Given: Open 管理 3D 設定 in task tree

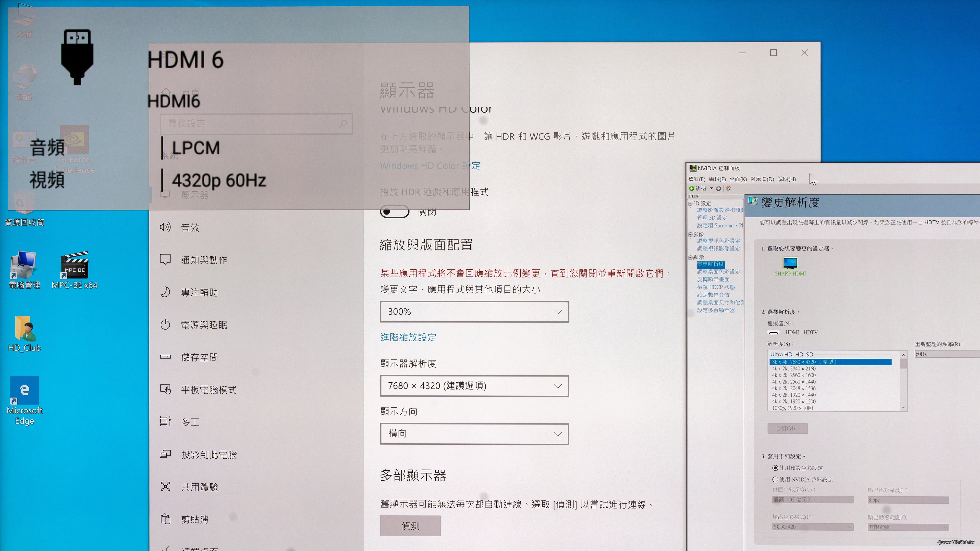Looking at the screenshot, I should click(x=712, y=218).
